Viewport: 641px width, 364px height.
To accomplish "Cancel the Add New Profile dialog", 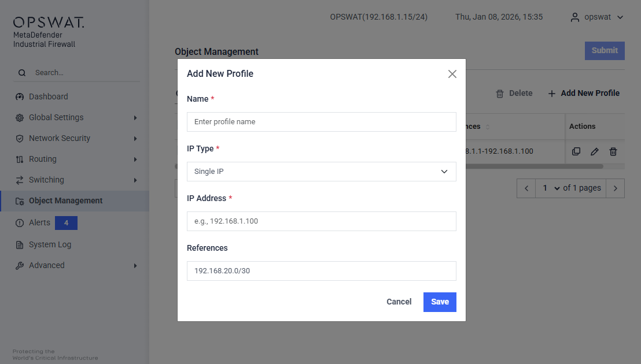I will tap(399, 302).
